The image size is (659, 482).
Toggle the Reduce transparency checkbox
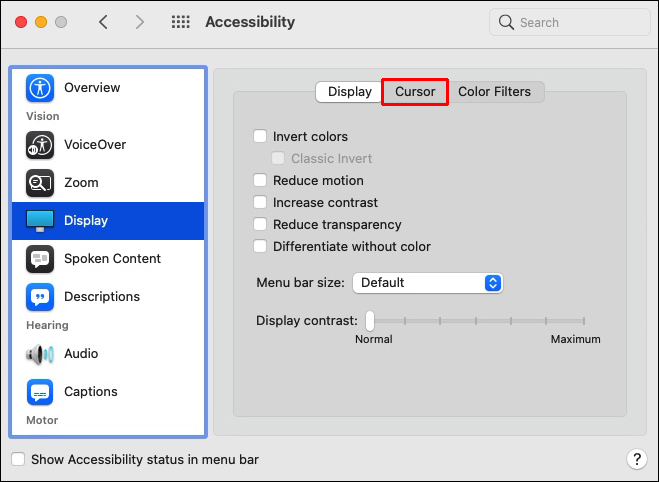tap(261, 225)
